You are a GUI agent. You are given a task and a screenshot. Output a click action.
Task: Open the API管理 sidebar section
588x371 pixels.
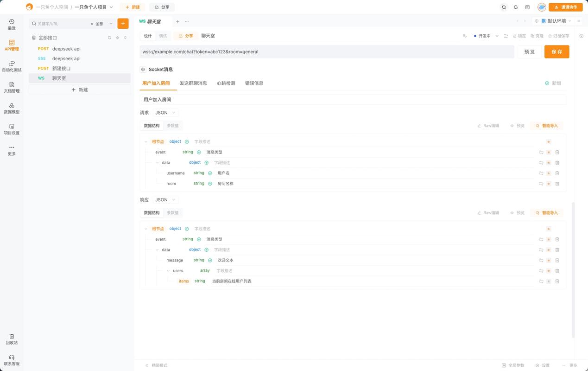[12, 45]
